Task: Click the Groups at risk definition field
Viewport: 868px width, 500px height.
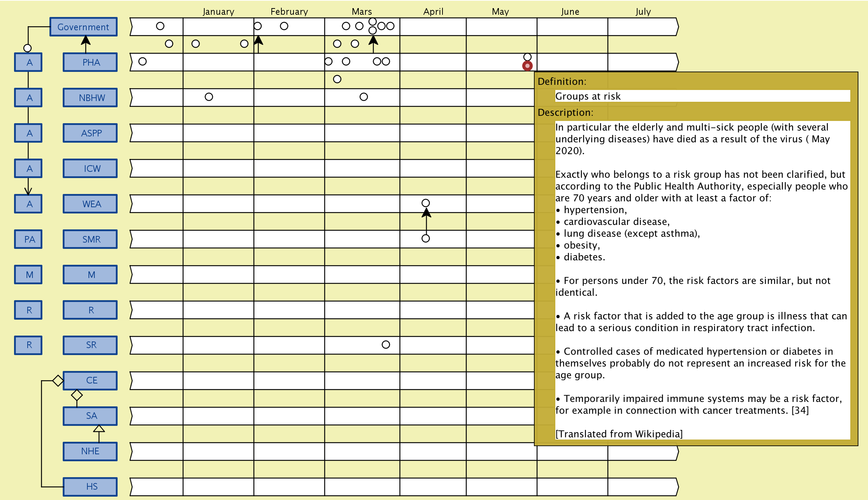Action: point(702,96)
